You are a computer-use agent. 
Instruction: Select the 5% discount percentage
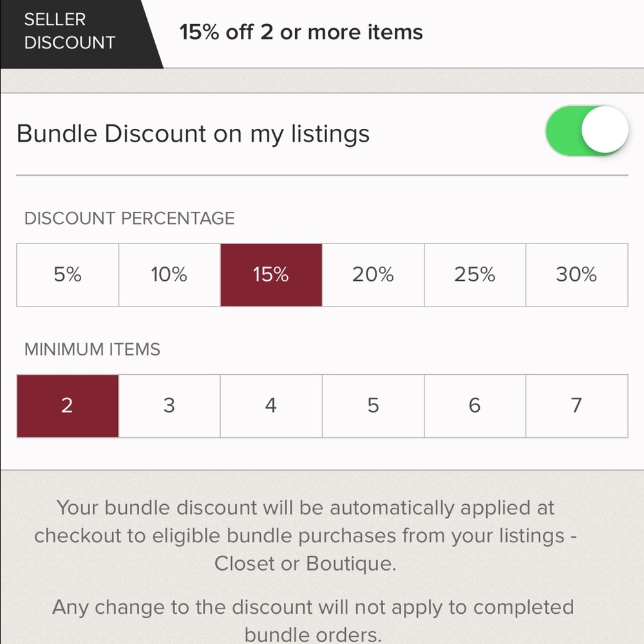pyautogui.click(x=68, y=275)
